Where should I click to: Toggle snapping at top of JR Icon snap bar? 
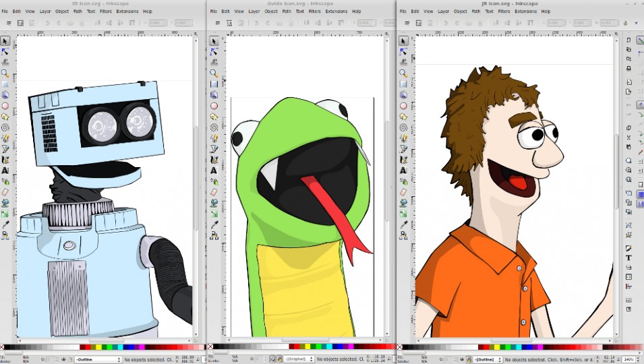[x=640, y=41]
